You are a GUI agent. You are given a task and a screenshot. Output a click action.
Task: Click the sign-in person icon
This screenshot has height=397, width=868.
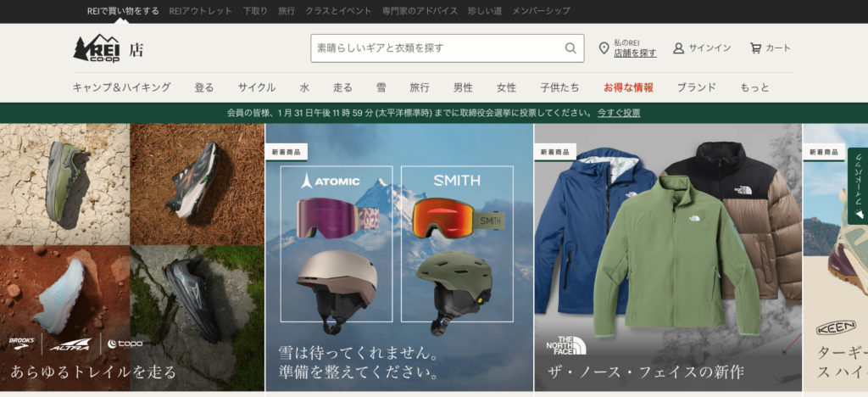coord(678,48)
